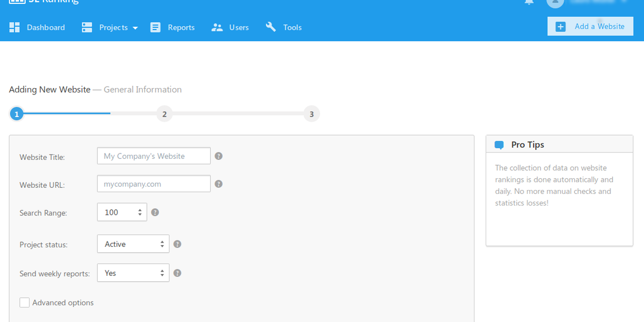
Task: Click the user avatar icon
Action: click(x=555, y=2)
